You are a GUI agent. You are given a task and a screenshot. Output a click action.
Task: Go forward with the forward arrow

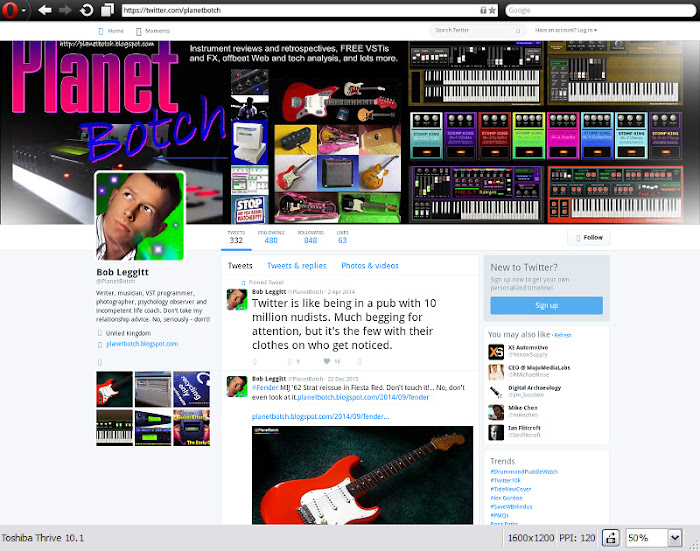(x=66, y=10)
